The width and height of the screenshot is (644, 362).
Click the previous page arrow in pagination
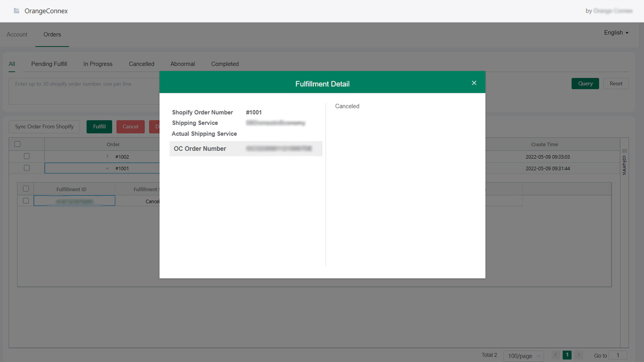pos(555,354)
